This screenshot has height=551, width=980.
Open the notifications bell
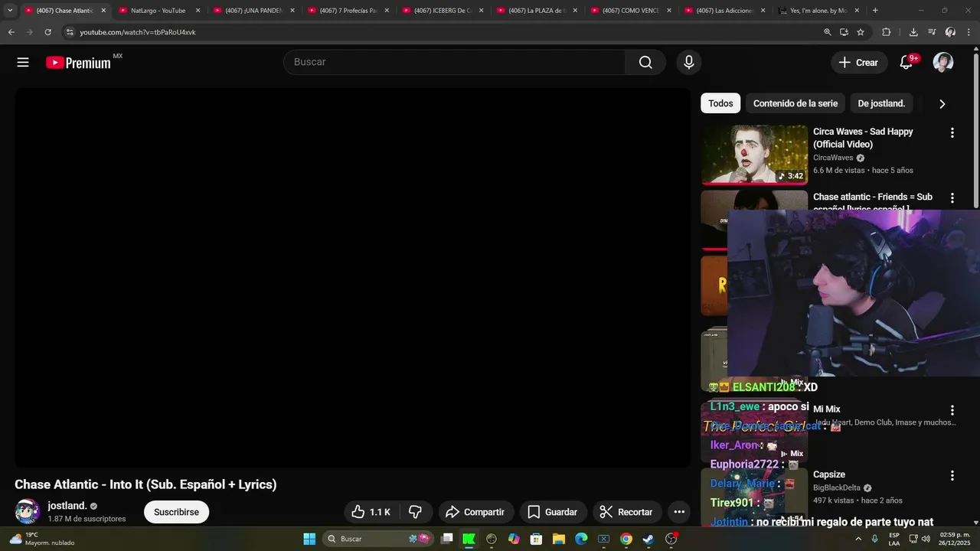[906, 63]
